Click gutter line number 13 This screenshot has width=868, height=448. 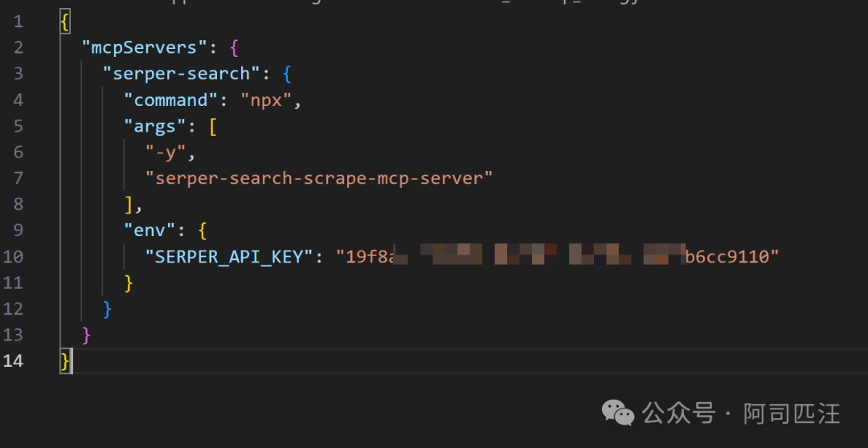tap(14, 335)
